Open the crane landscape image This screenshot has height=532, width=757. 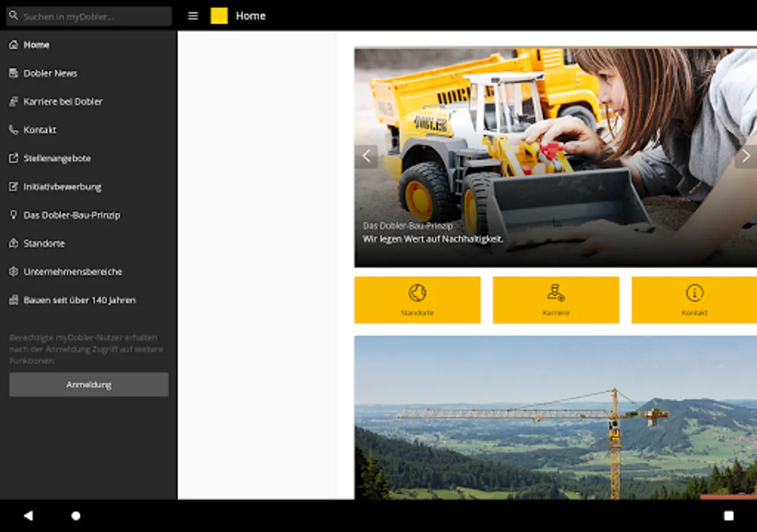pos(556,418)
